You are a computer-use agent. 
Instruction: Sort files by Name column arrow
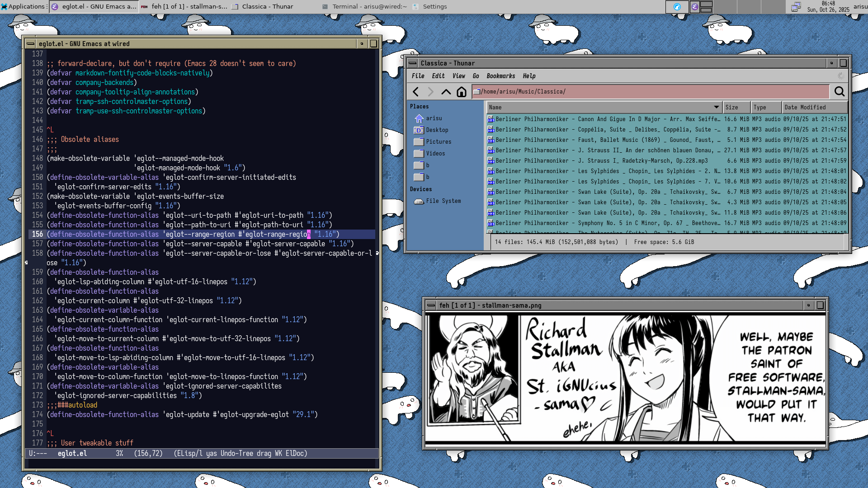coord(716,107)
